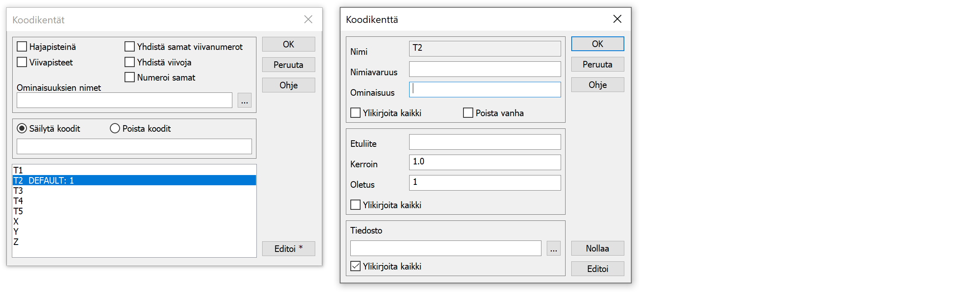Click Peruuta in the Koodikentät dialog

click(x=288, y=65)
